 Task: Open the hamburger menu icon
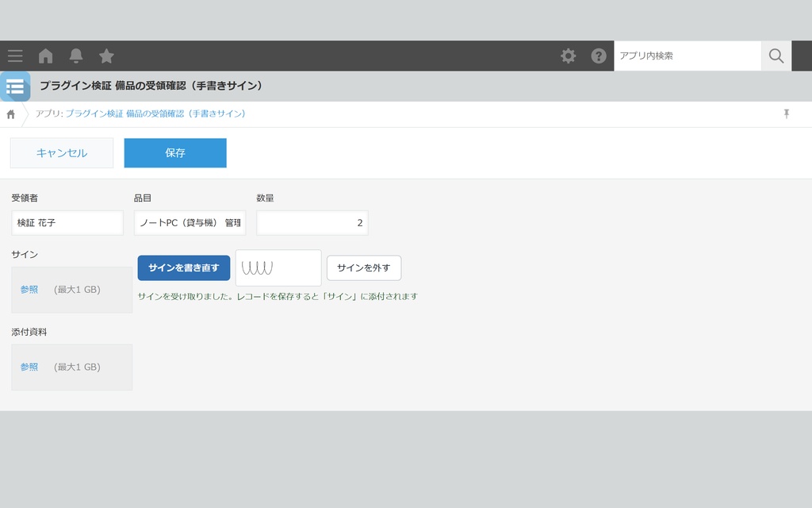point(15,56)
